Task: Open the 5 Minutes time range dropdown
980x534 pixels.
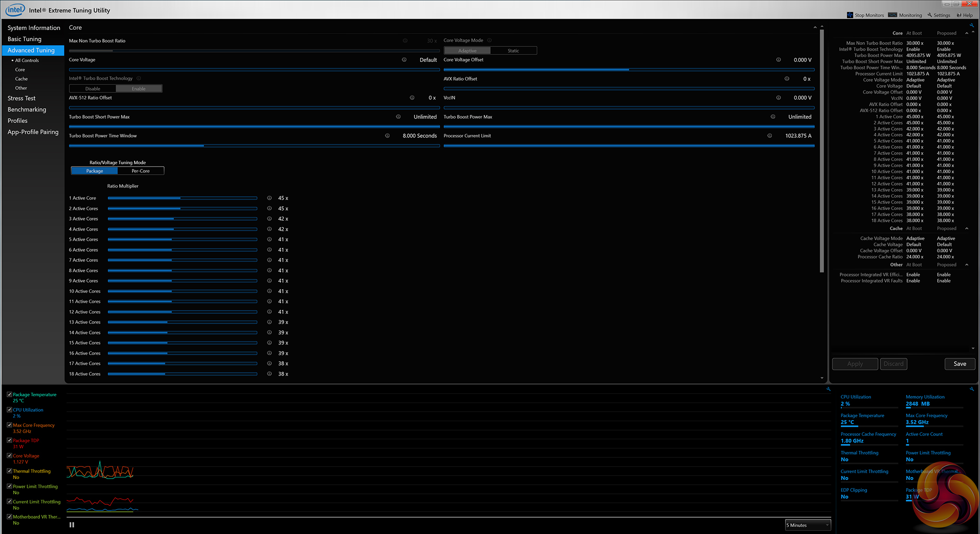Action: [808, 525]
